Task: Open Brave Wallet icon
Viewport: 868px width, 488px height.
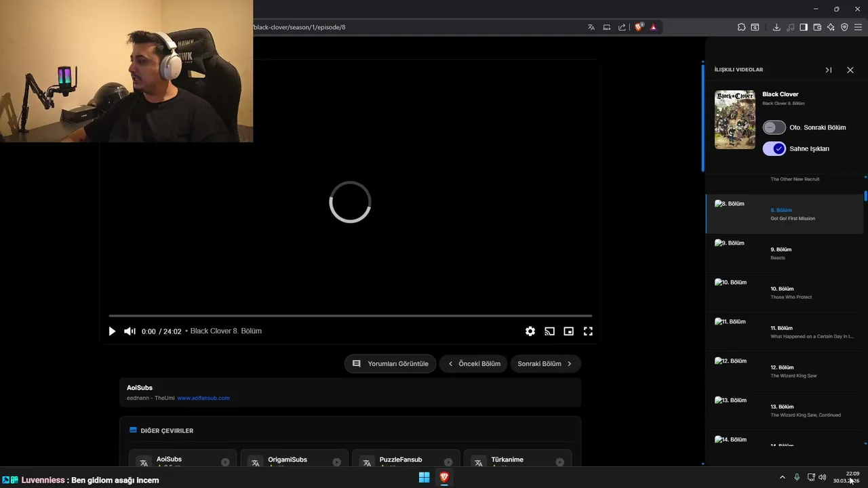Action: pos(817,27)
